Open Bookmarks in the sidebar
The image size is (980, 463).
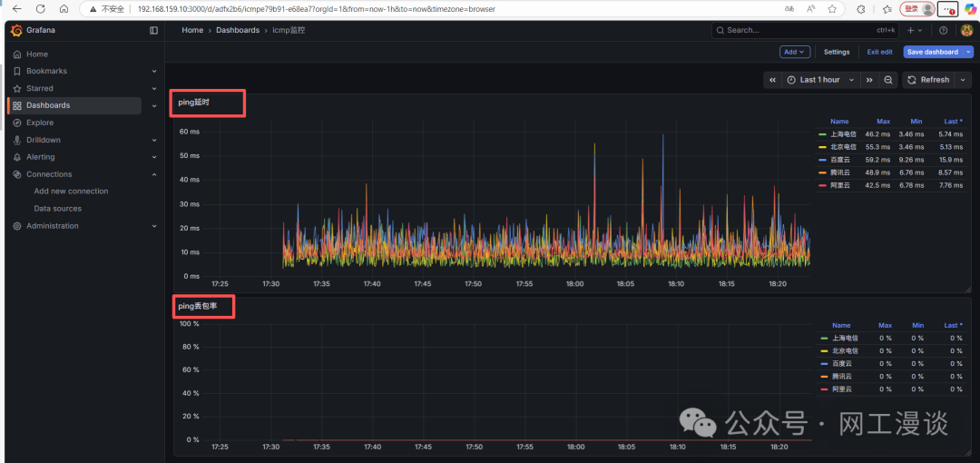point(46,72)
